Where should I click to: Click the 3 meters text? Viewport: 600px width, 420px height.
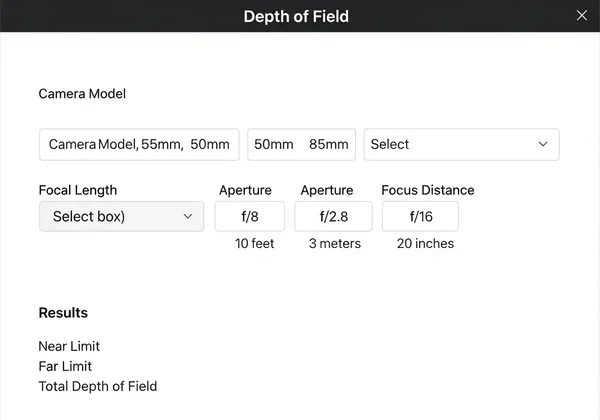pos(335,243)
